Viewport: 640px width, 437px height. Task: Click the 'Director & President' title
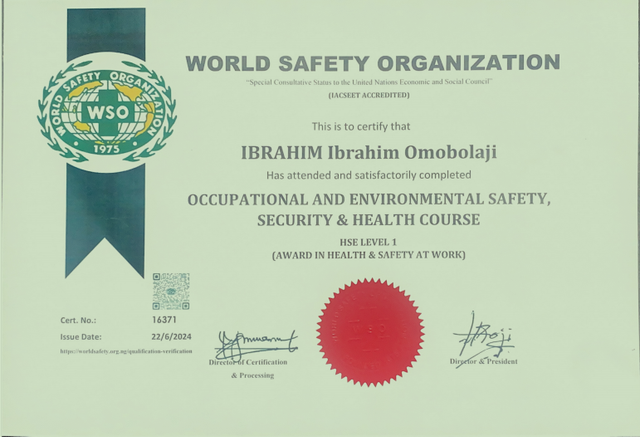(484, 362)
